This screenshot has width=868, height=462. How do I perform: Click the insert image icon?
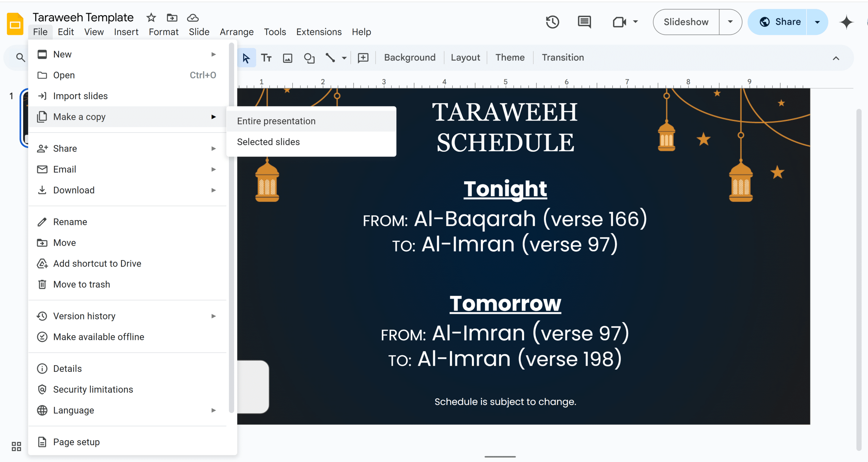pos(287,58)
